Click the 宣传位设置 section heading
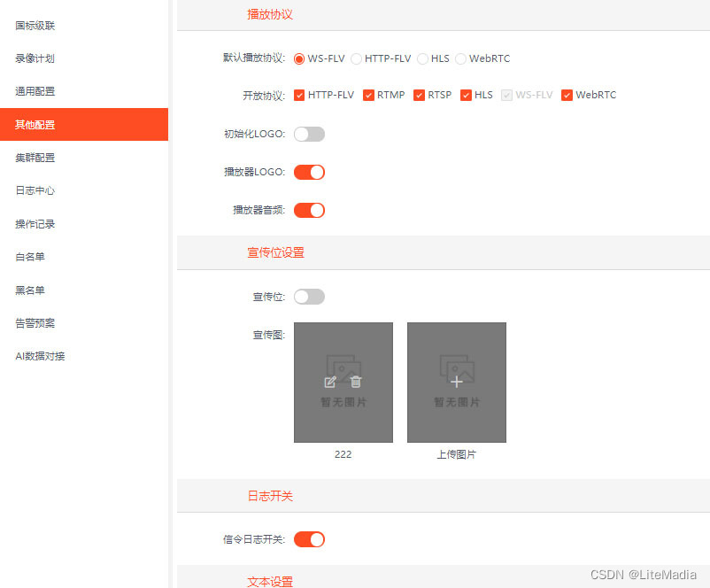 pyautogui.click(x=275, y=252)
